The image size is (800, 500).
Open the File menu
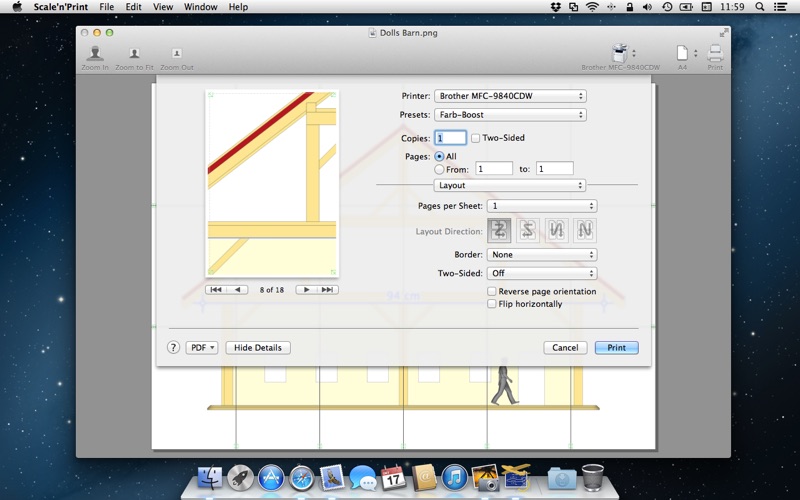pos(107,7)
